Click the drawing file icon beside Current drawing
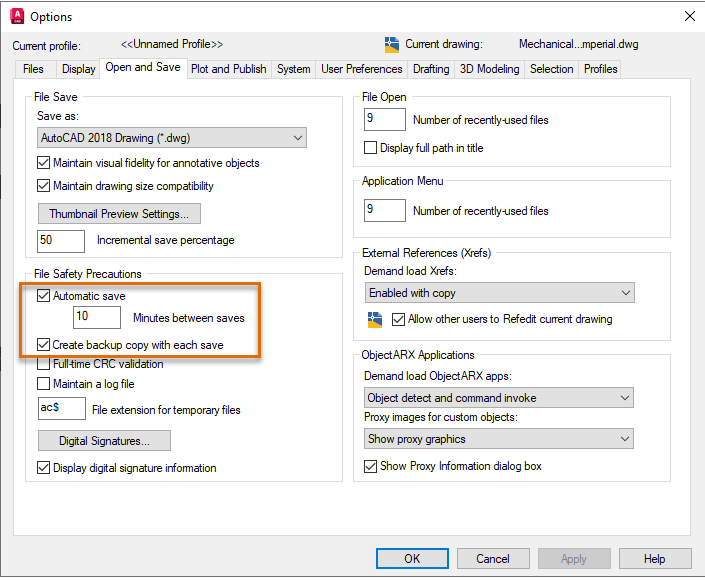Image resolution: width=705 pixels, height=580 pixels. 392,45
